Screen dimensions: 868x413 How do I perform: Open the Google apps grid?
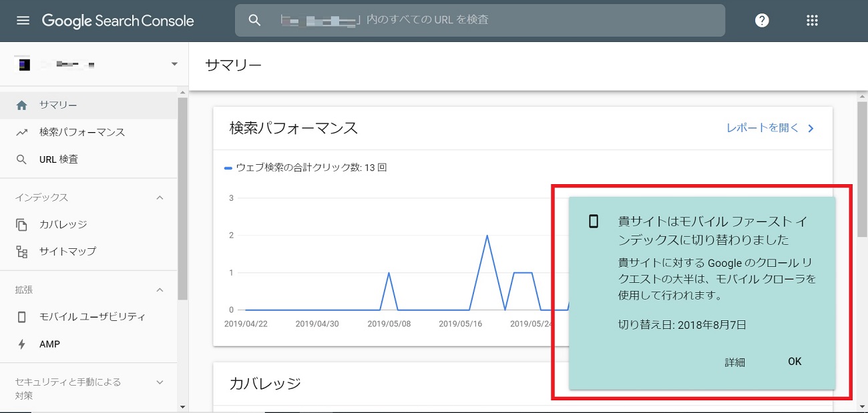[x=812, y=21]
